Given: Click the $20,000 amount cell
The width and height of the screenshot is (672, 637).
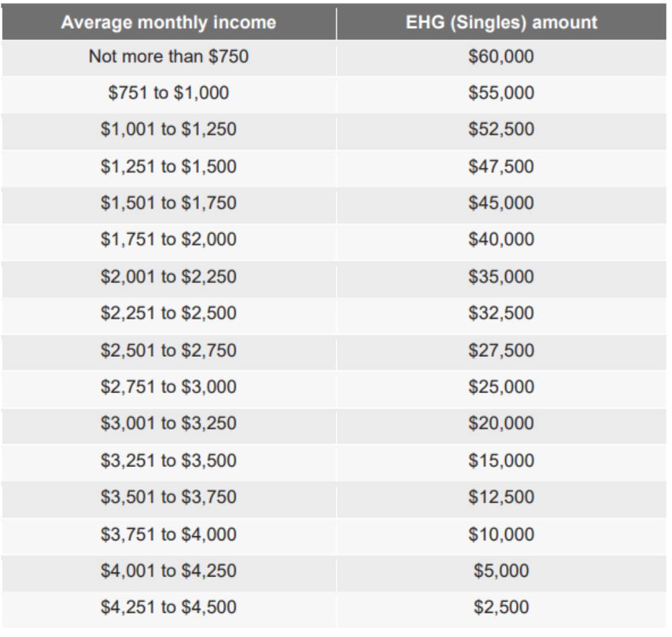Looking at the screenshot, I should (501, 423).
